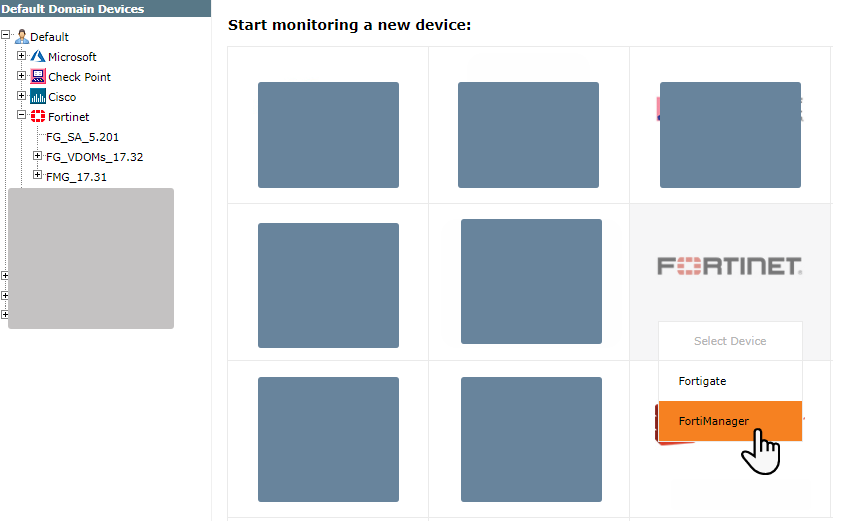Image resolution: width=852 pixels, height=521 pixels.
Task: Select FMG_17.31 in device tree
Action: (x=76, y=177)
